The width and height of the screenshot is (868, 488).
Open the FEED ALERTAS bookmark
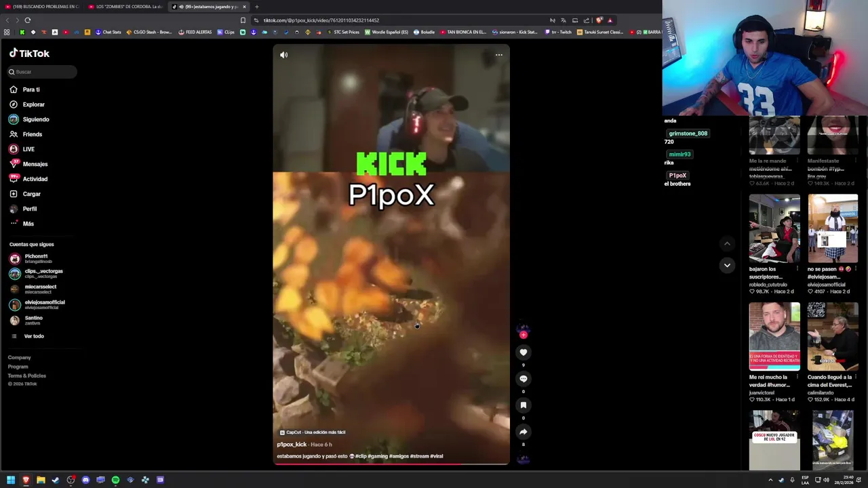pyautogui.click(x=195, y=32)
